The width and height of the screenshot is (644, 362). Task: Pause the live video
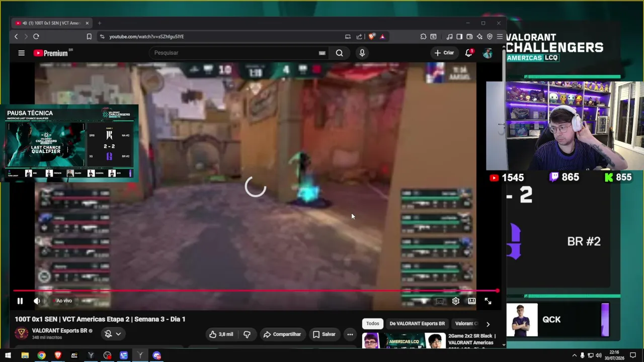(20, 301)
